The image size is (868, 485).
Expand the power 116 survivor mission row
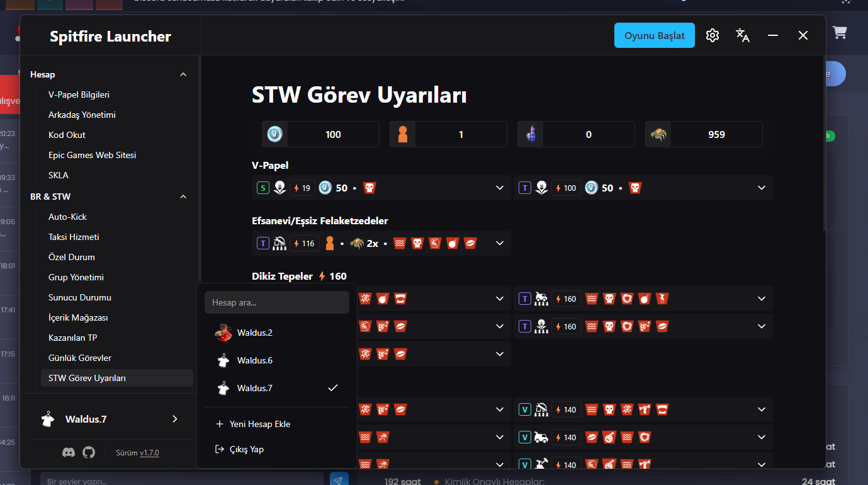coord(500,243)
